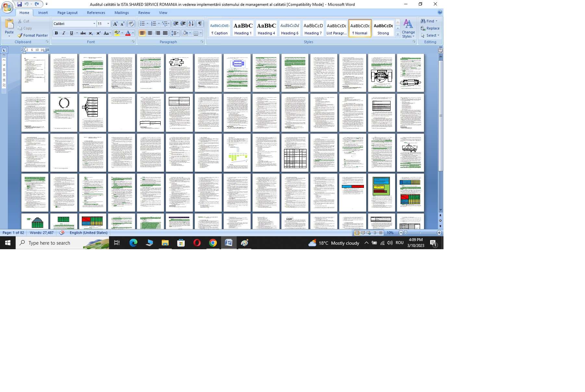The height and width of the screenshot is (392, 585).
Task: Click the Format Painter brush icon
Action: pos(20,35)
